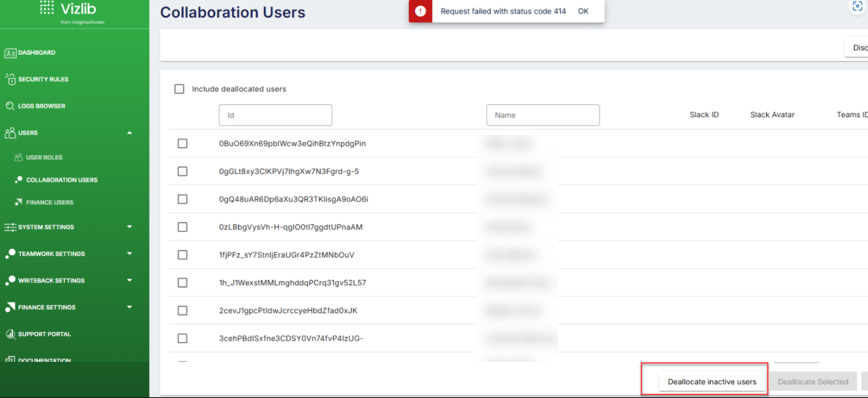Image resolution: width=868 pixels, height=398 pixels.
Task: Click the Id filter input field
Action: [x=275, y=115]
